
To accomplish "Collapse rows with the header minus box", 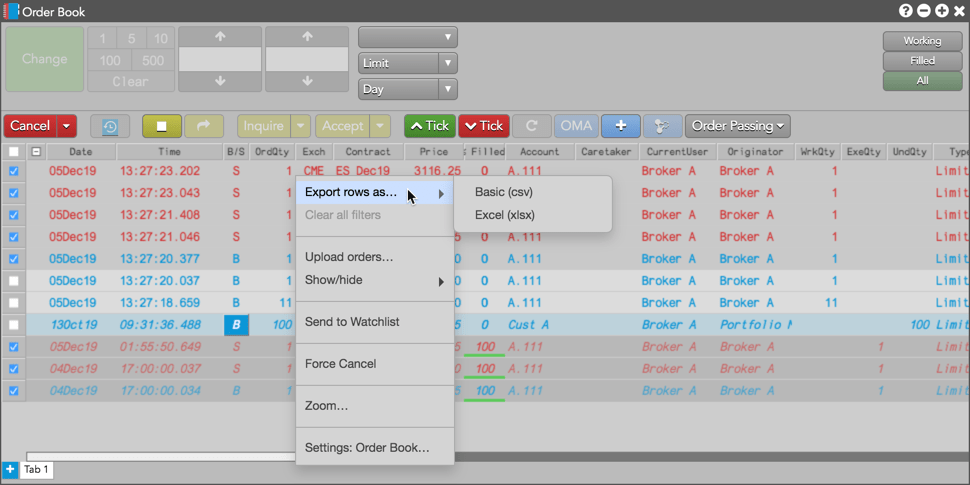I will (36, 152).
